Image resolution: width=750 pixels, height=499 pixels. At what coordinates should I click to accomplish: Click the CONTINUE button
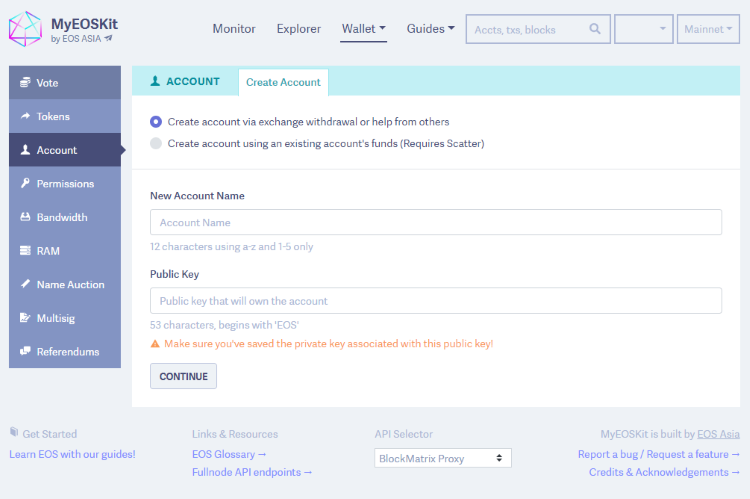coord(183,376)
